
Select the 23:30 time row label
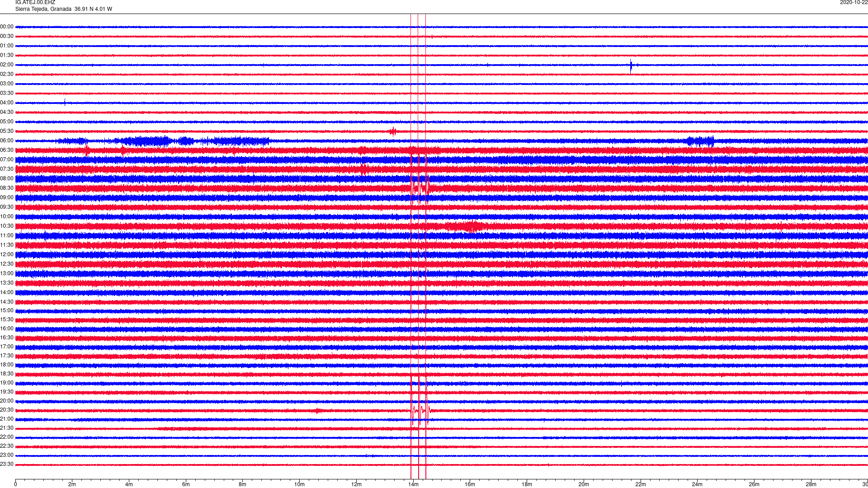[x=7, y=465]
